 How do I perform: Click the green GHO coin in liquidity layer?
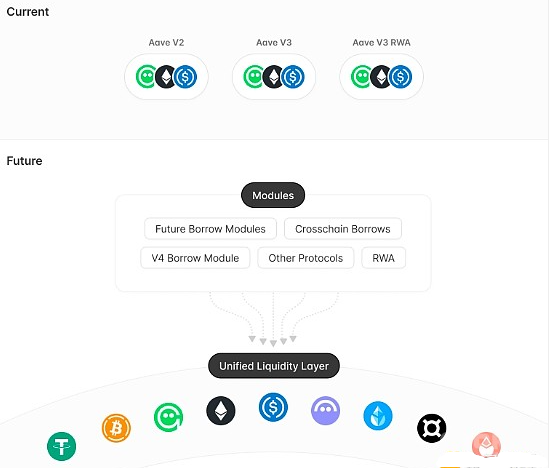[168, 417]
